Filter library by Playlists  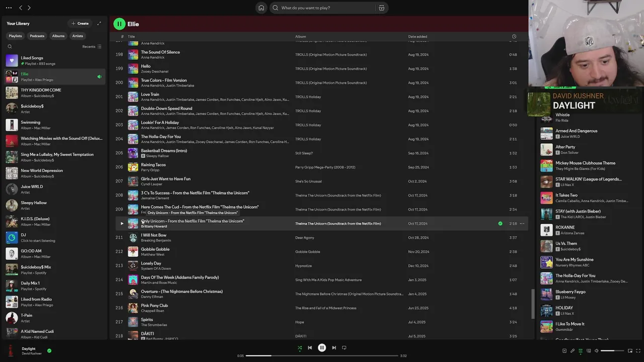15,36
